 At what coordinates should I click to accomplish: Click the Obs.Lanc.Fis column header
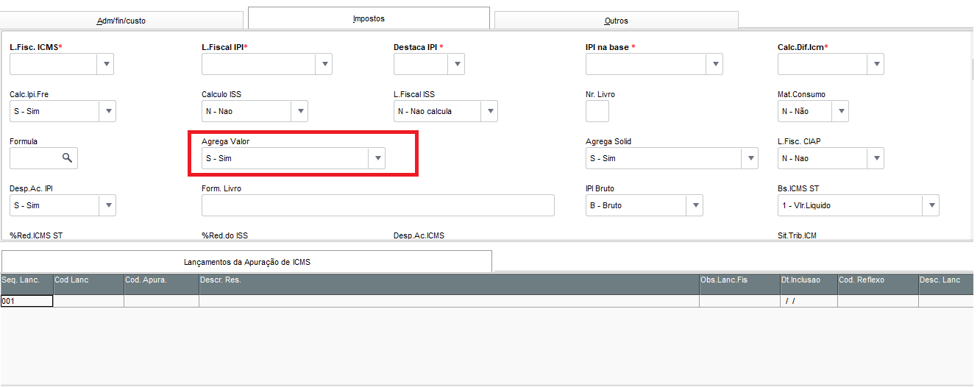[739, 284]
